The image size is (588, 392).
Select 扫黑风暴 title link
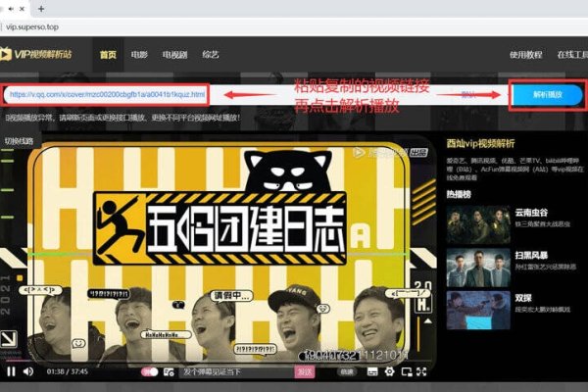click(x=531, y=256)
